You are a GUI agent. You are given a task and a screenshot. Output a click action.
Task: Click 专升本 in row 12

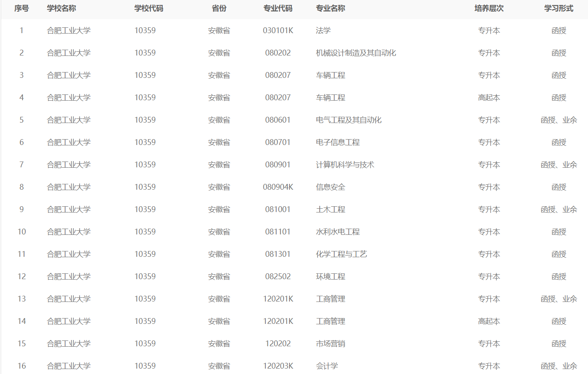click(489, 277)
